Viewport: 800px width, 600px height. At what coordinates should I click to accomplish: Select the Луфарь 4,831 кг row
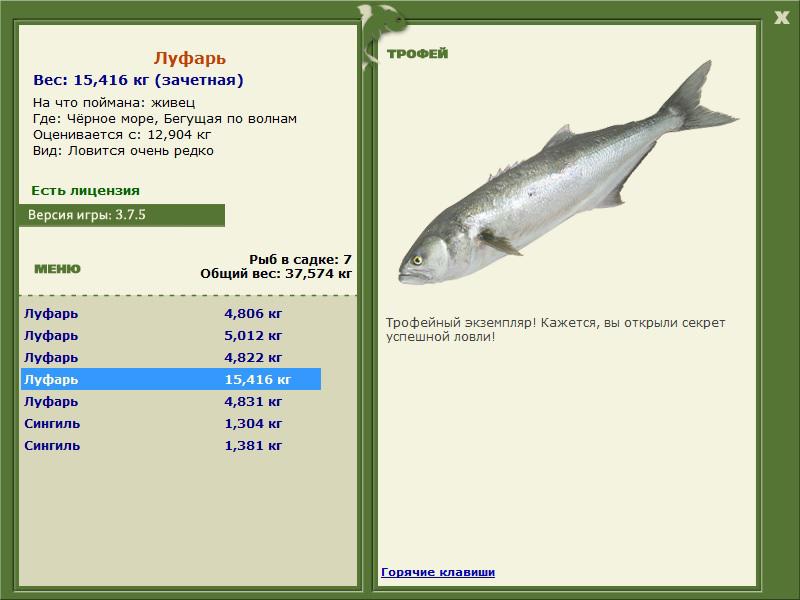pos(171,401)
